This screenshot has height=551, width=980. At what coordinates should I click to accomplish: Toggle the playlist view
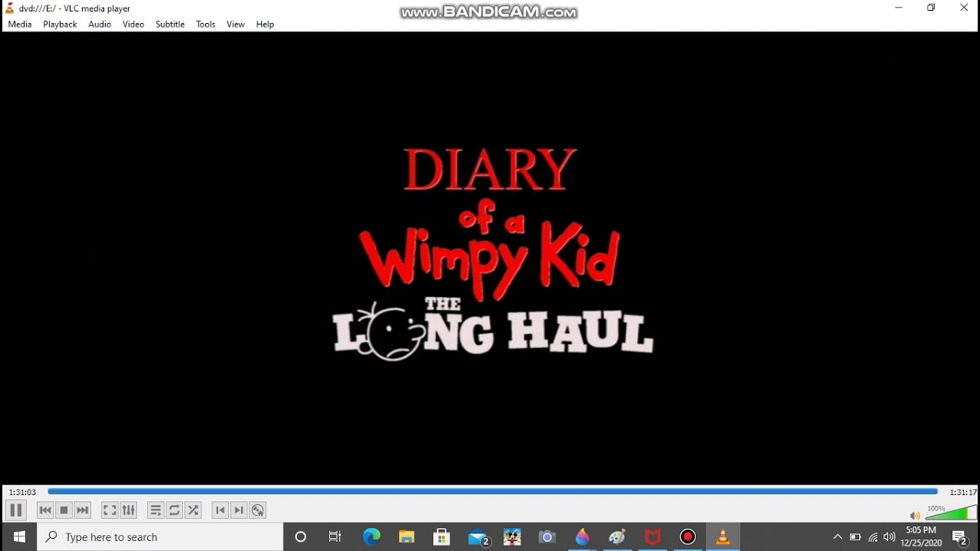tap(155, 510)
